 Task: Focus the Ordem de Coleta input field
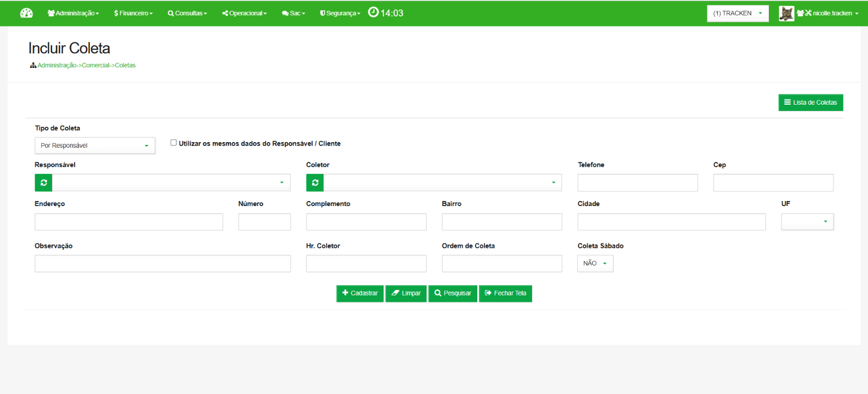[502, 264]
